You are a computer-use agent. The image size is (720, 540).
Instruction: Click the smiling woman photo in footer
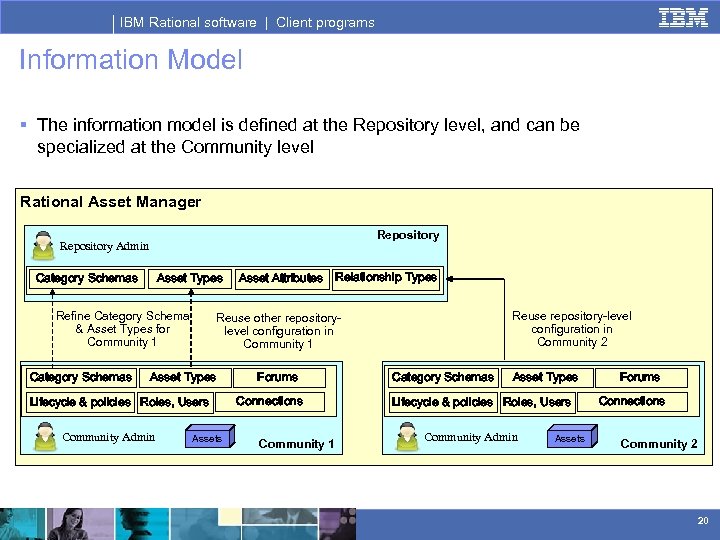pos(80,524)
